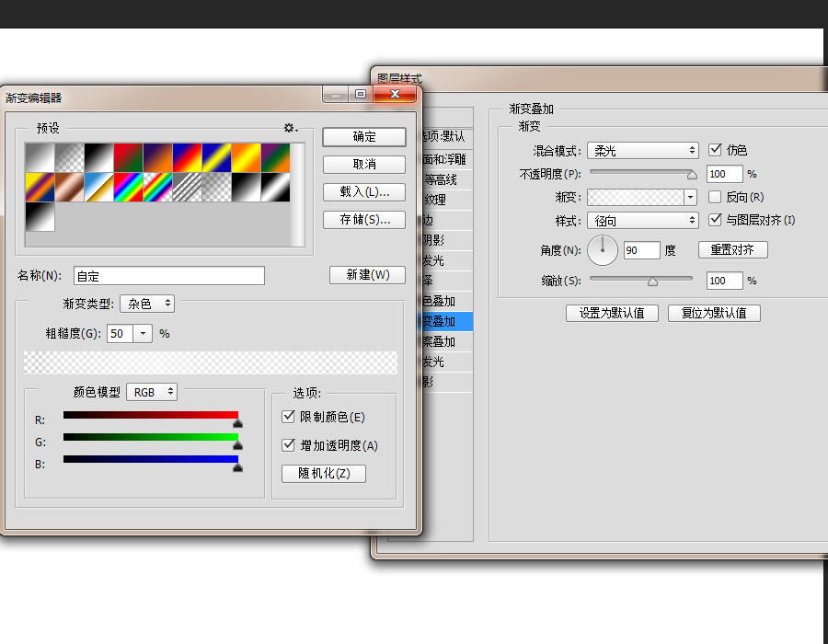The width and height of the screenshot is (828, 644).
Task: Expand the gradient picker arrow in Layer Style
Action: [x=690, y=198]
